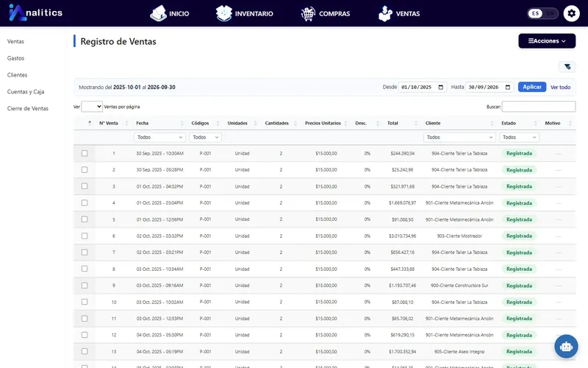588x368 pixels.
Task: Click client 905-Cliente Aseo Integral
Action: 459,352
